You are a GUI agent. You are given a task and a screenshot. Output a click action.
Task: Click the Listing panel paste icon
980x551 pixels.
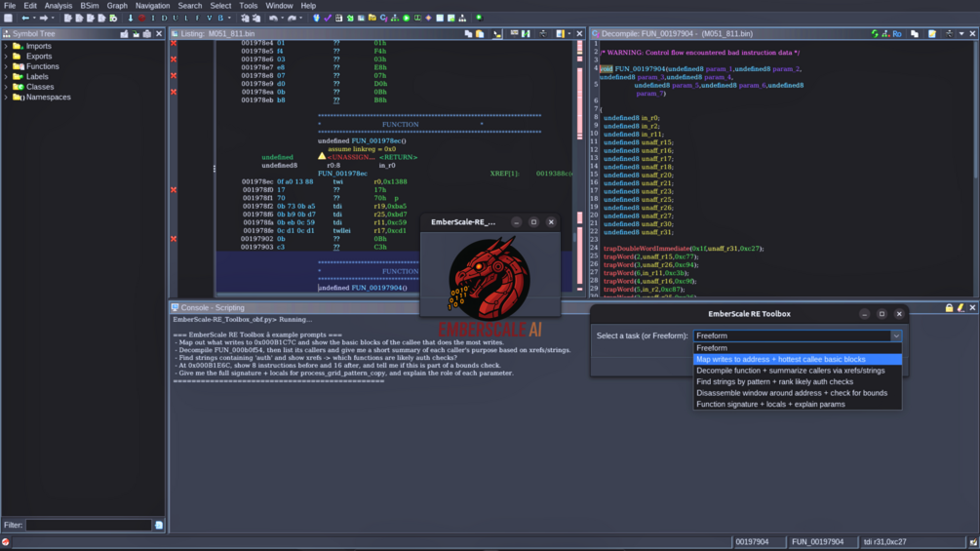click(x=480, y=34)
